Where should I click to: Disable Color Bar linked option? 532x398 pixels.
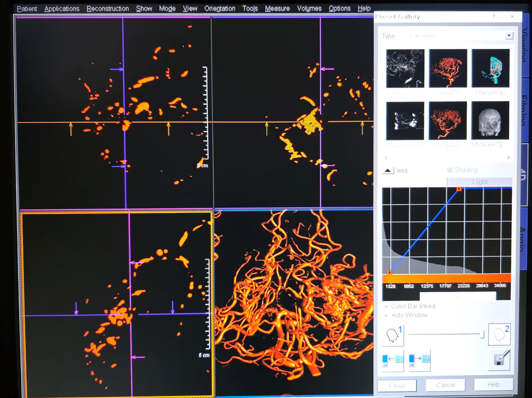[x=386, y=306]
